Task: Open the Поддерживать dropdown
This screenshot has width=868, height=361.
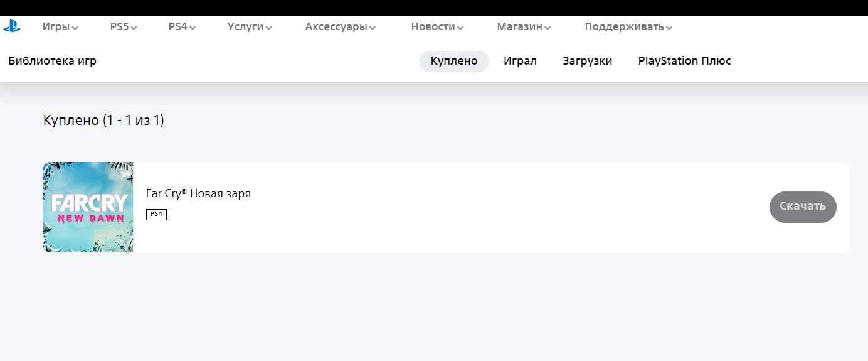Action: pos(628,27)
